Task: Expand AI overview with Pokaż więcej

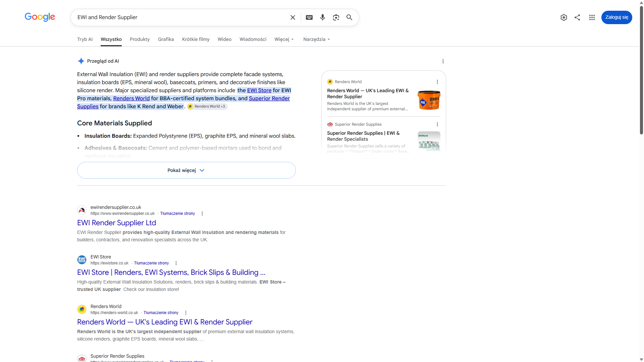Action: point(186,170)
